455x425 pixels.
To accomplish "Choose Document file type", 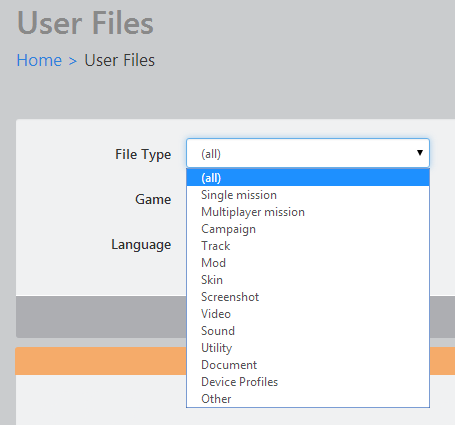I will pyautogui.click(x=308, y=365).
